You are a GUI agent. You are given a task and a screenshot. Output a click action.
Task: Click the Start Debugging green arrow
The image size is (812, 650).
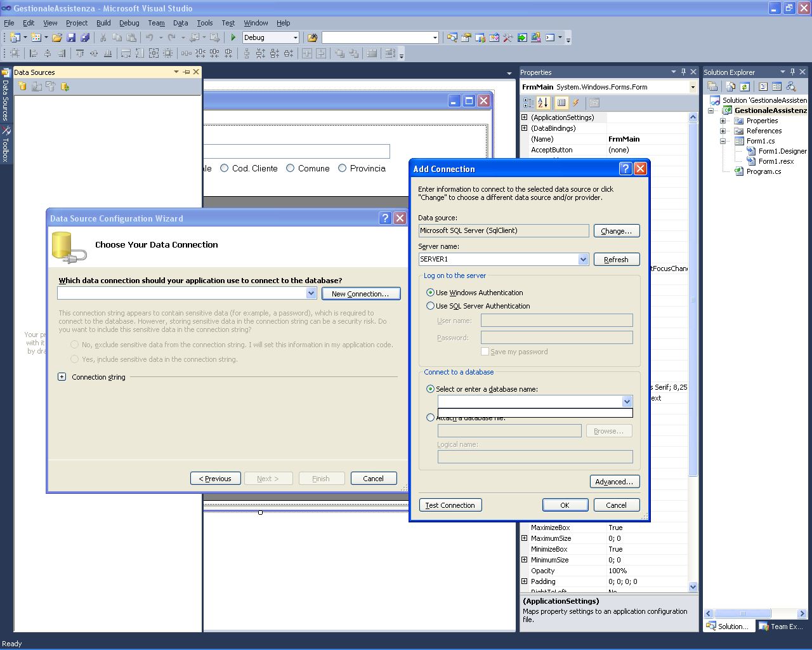tap(233, 37)
